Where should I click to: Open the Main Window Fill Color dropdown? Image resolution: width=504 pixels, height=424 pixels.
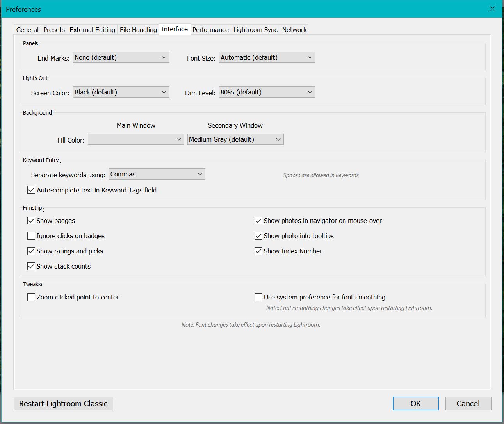[135, 139]
